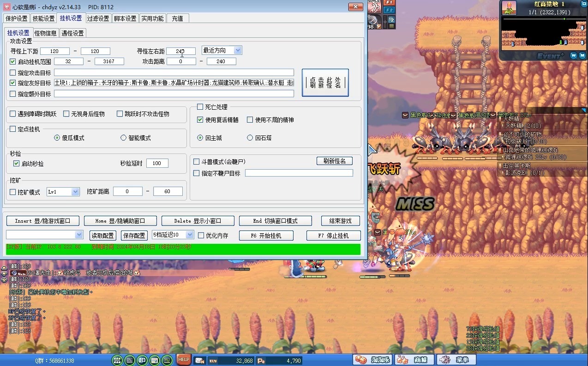This screenshot has height=366, width=588.
Task: Click F6 开始挂机 button
Action: point(266,236)
